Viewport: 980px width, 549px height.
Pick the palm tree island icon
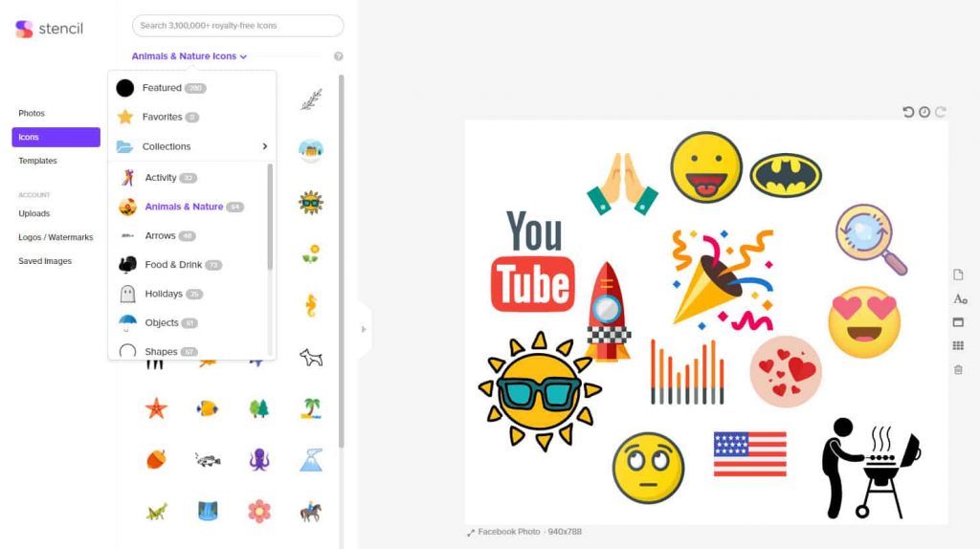coord(311,408)
